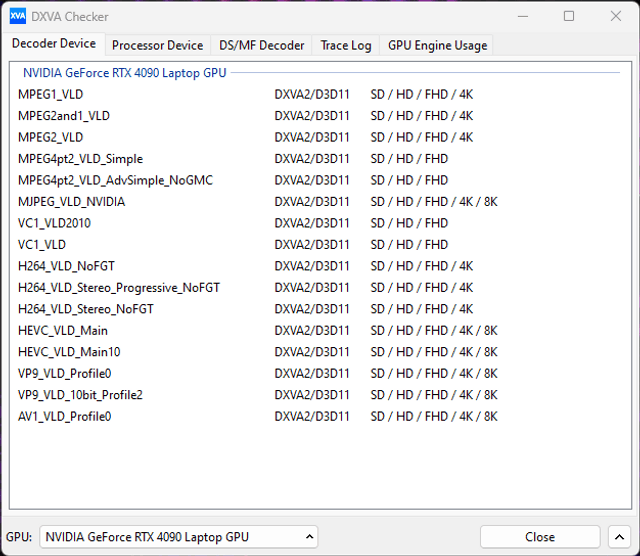Click SD / HD / FHD for VC1_VLD2010
Viewport: 640px width, 556px height.
[409, 223]
